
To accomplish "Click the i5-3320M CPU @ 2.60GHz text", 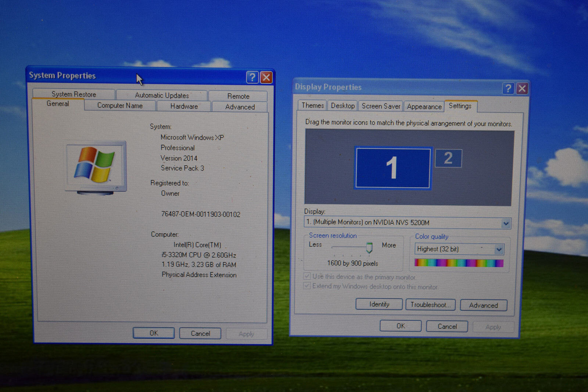I will pos(199,255).
